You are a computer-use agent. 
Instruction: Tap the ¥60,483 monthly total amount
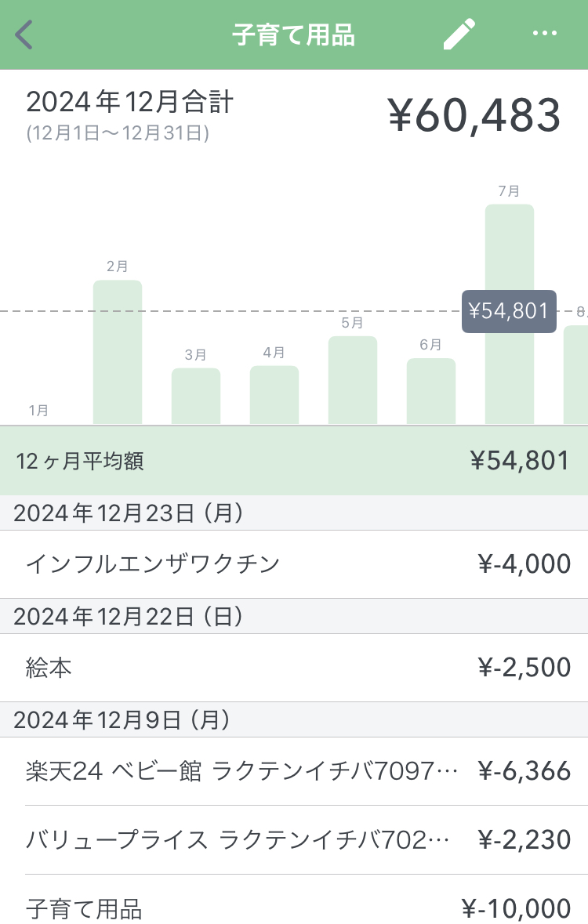click(474, 116)
